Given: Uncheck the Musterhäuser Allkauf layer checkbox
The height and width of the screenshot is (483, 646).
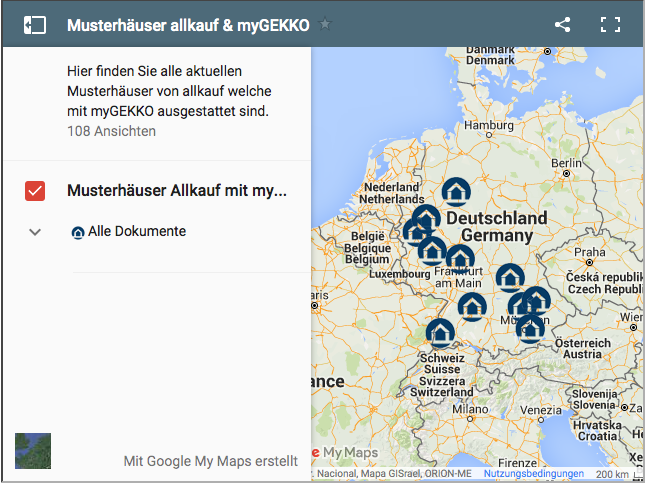Looking at the screenshot, I should pyautogui.click(x=35, y=191).
